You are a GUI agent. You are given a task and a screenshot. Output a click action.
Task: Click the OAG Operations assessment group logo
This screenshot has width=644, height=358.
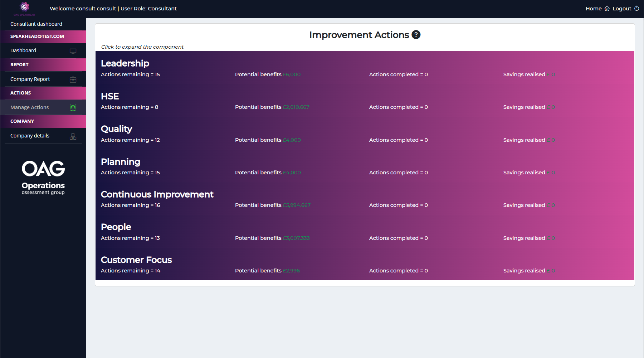pyautogui.click(x=43, y=178)
